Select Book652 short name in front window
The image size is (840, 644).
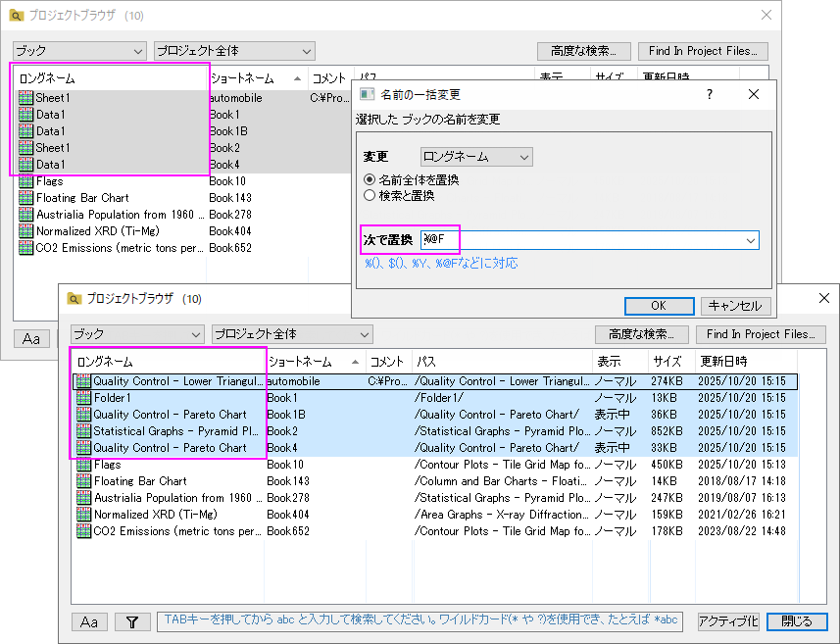pyautogui.click(x=288, y=531)
